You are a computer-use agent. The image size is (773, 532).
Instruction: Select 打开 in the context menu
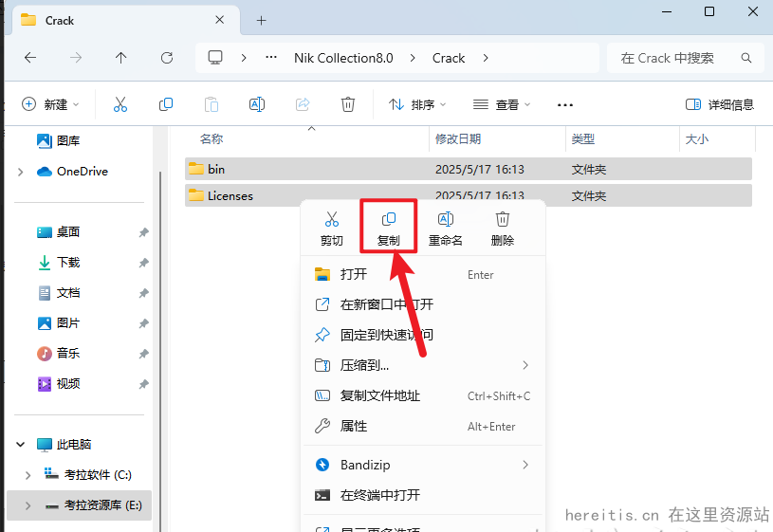[x=423, y=274]
